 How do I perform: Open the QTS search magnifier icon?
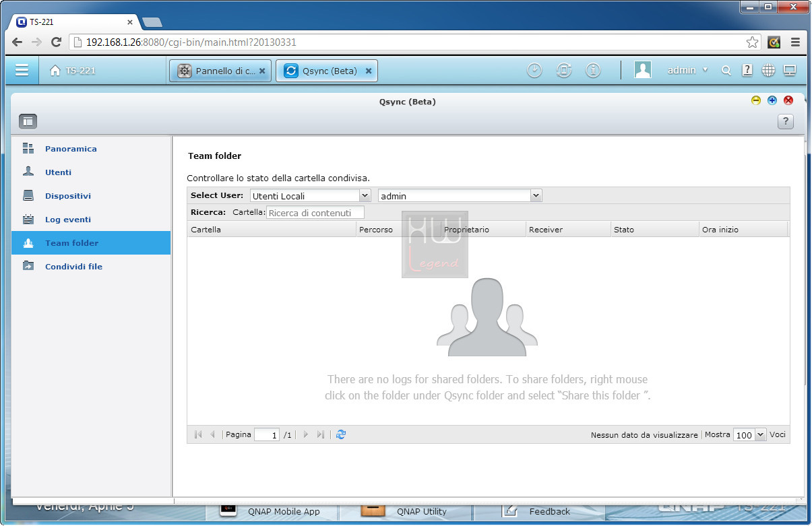point(726,71)
